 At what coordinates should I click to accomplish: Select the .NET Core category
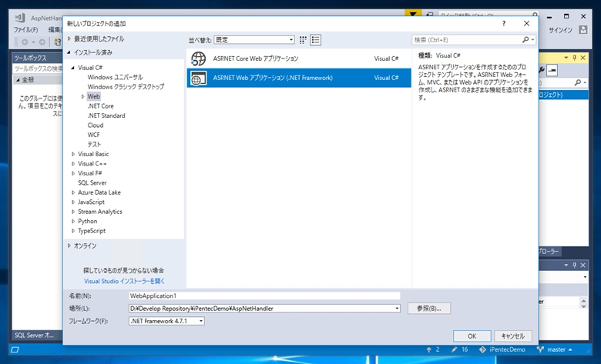tap(100, 106)
